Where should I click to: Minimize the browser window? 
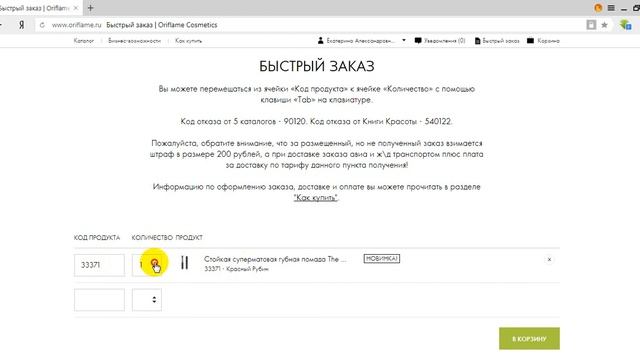click(624, 9)
